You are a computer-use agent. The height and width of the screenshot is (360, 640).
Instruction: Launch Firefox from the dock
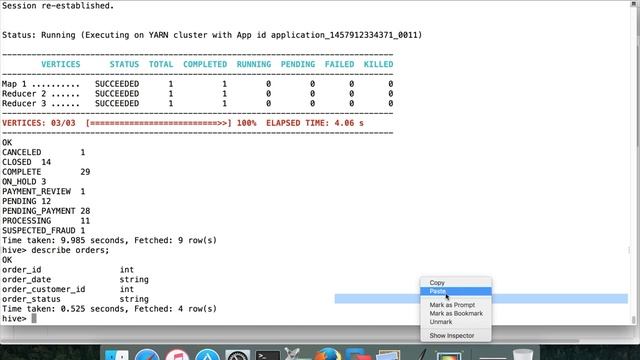pyautogui.click(x=328, y=354)
